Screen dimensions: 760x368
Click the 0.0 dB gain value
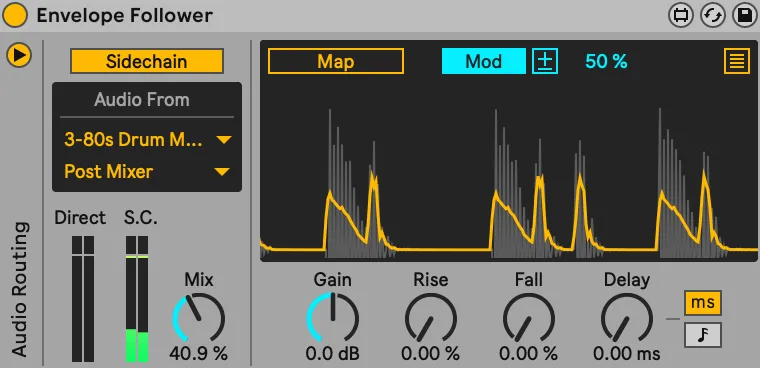pos(332,353)
